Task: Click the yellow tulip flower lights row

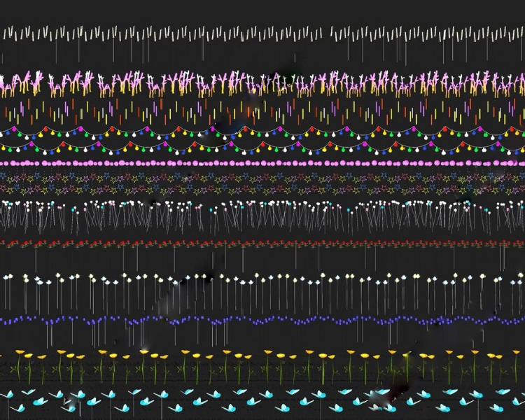Action: tap(262, 357)
